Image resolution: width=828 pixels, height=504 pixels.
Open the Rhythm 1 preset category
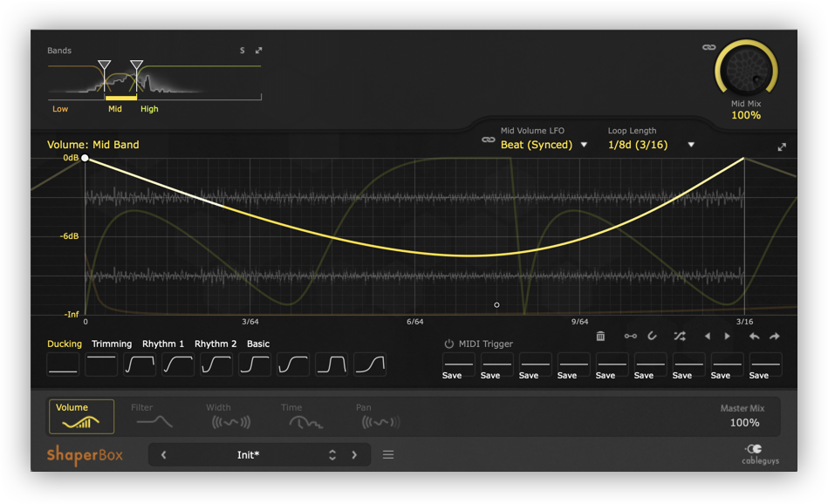pos(162,344)
